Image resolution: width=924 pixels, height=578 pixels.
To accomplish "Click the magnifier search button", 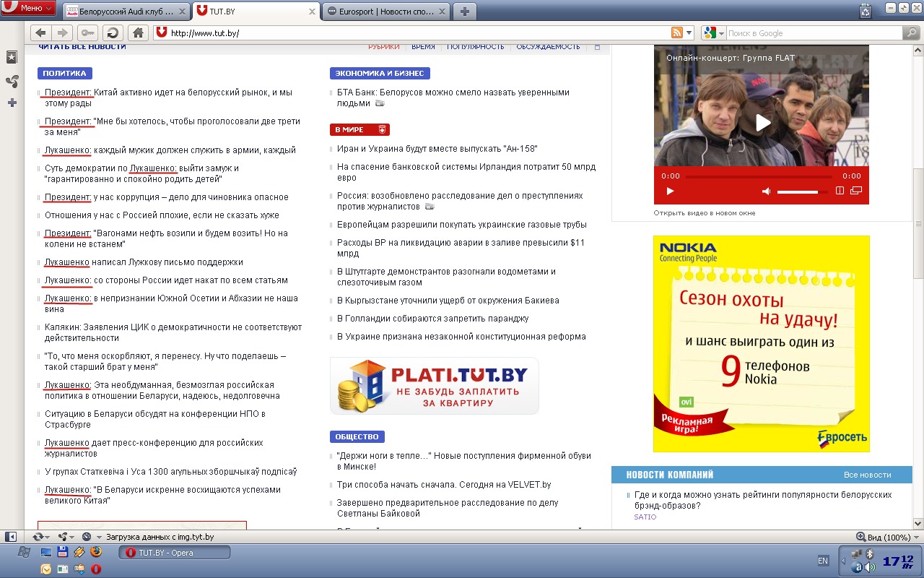I will click(912, 33).
